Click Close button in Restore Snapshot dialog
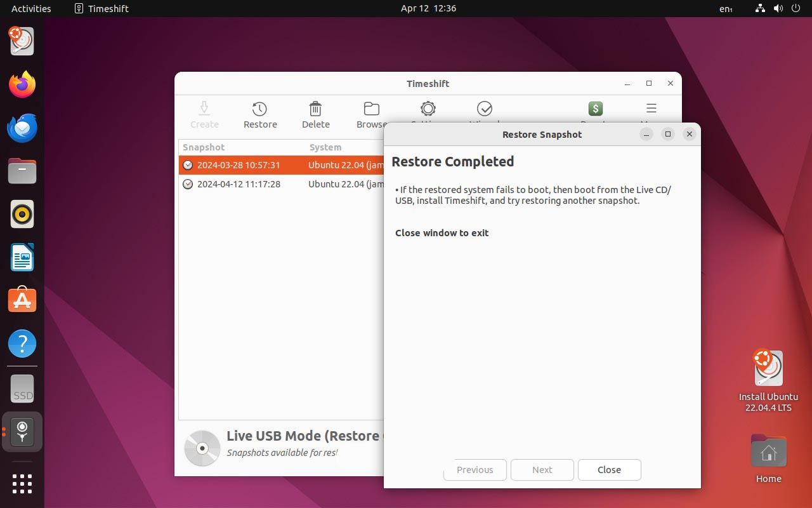This screenshot has height=508, width=812. [609, 470]
